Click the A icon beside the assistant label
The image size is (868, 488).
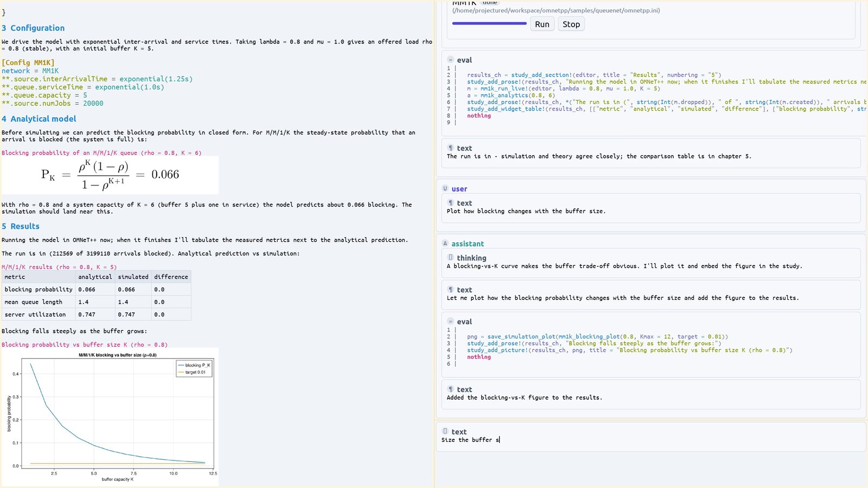click(x=445, y=243)
